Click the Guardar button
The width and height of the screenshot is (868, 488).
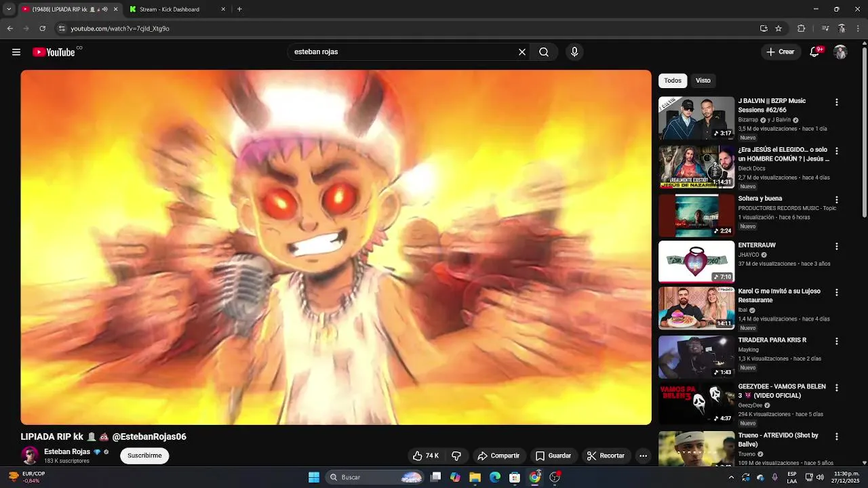coord(553,456)
